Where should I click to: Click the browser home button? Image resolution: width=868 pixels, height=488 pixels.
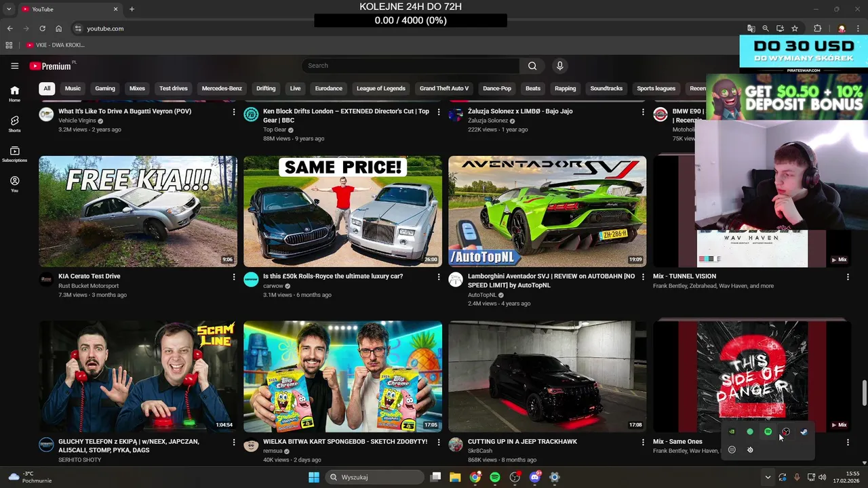[58, 28]
